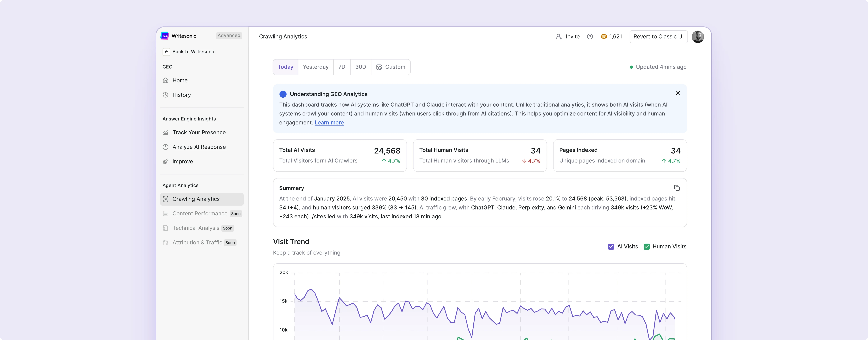Viewport: 868px width, 340px height.
Task: Click Revert to Classic UI button
Action: (658, 36)
